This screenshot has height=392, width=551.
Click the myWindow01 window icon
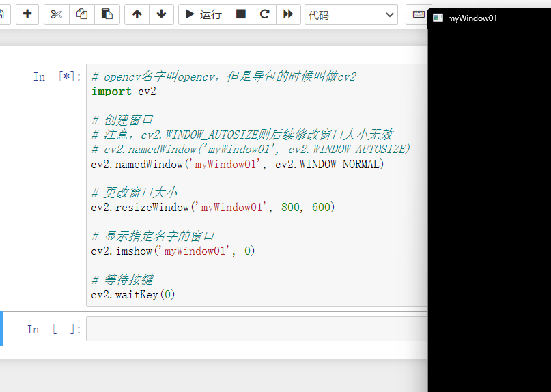pos(438,18)
